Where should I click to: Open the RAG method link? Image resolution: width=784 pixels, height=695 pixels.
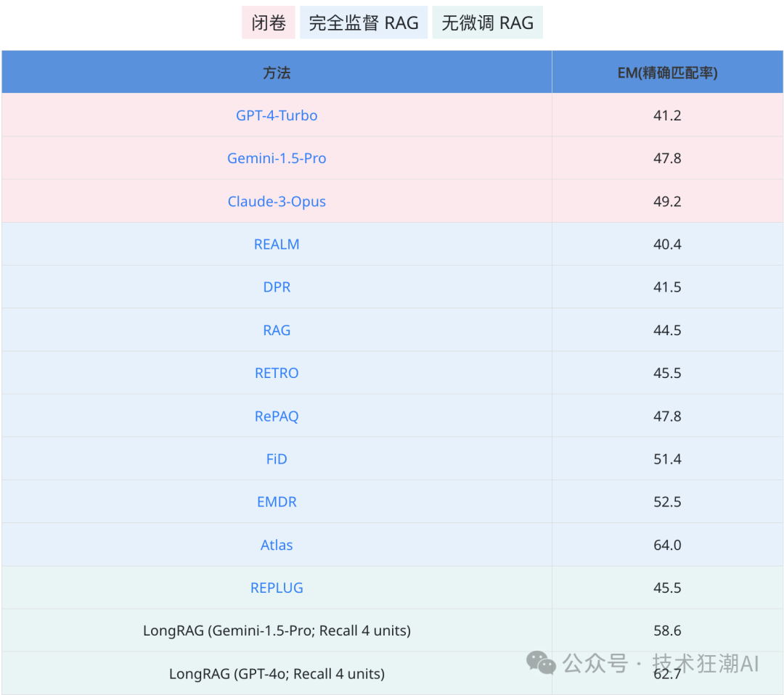pyautogui.click(x=277, y=330)
